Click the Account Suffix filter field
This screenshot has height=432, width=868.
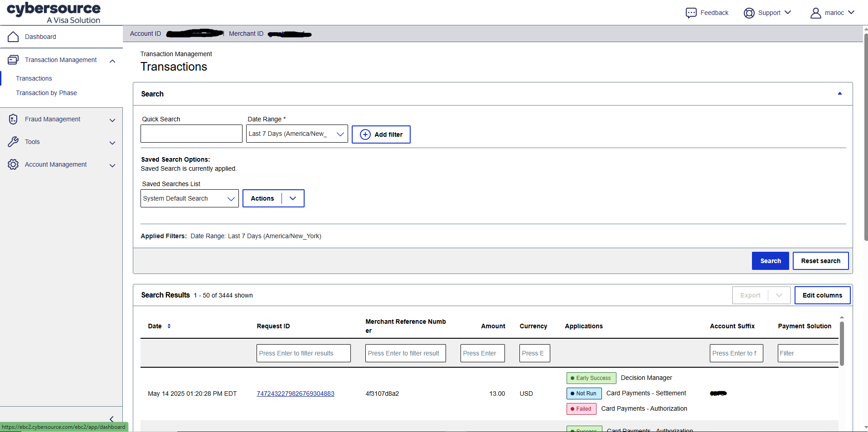coord(737,353)
